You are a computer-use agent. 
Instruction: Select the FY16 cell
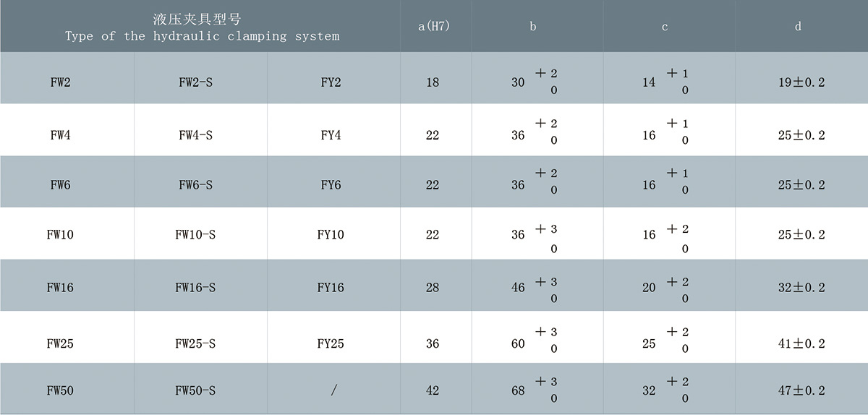pyautogui.click(x=331, y=288)
